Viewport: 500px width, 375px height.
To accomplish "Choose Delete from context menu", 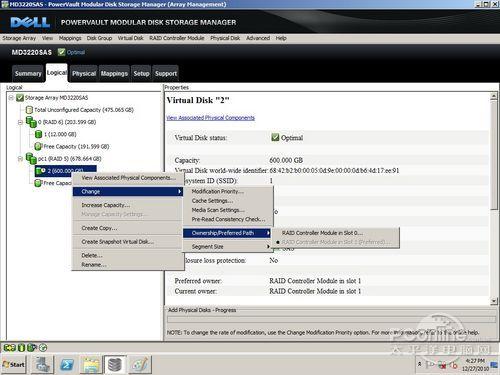I will 128,255.
